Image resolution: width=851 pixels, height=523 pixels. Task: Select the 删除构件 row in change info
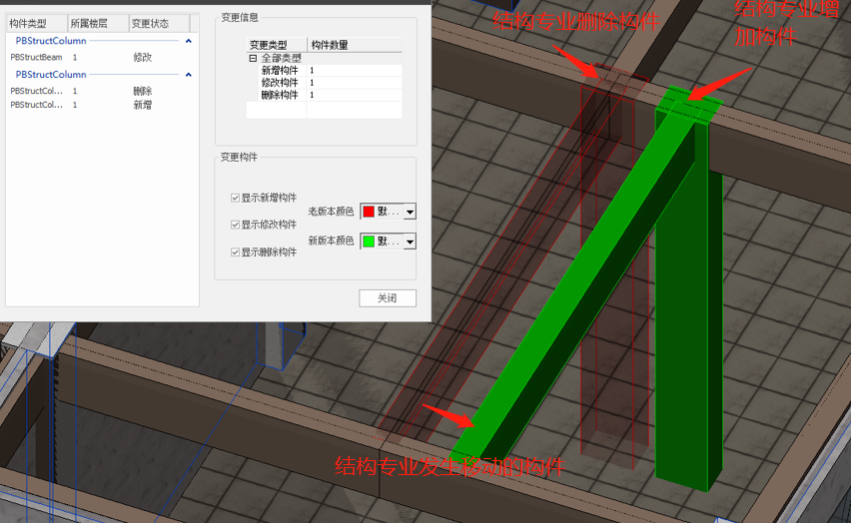tap(324, 95)
